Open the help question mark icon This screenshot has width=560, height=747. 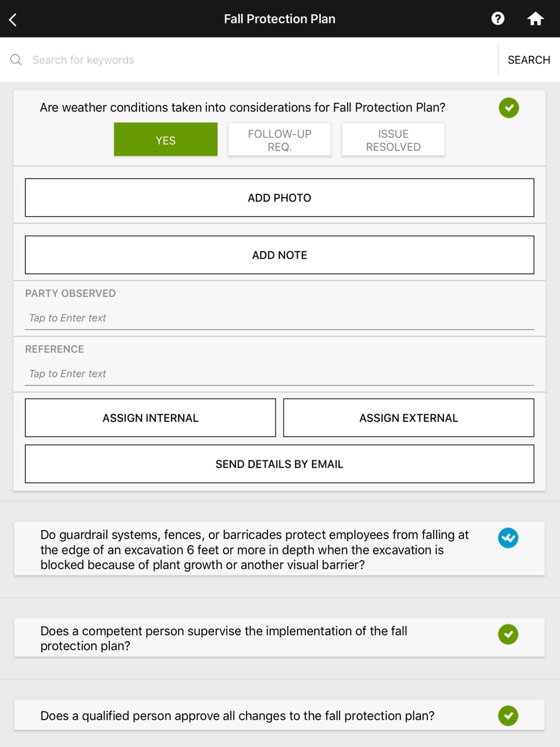[498, 18]
